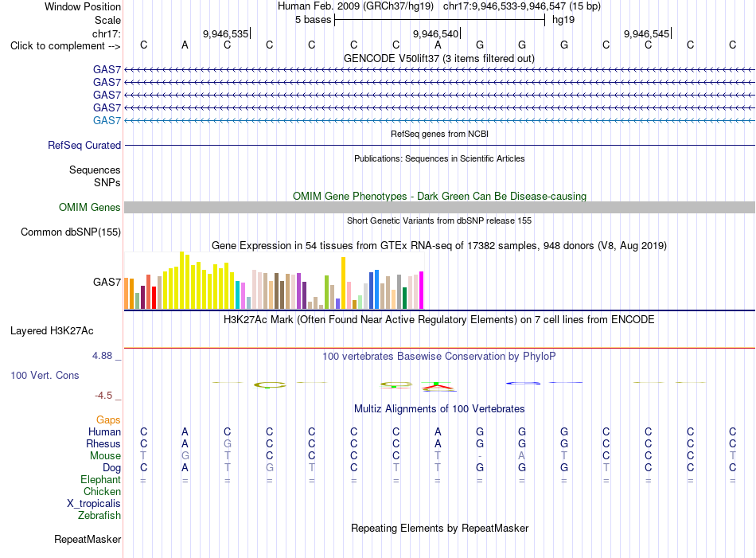Open the OMIM Genes track label
This screenshot has width=756, height=558.
pyautogui.click(x=90, y=208)
